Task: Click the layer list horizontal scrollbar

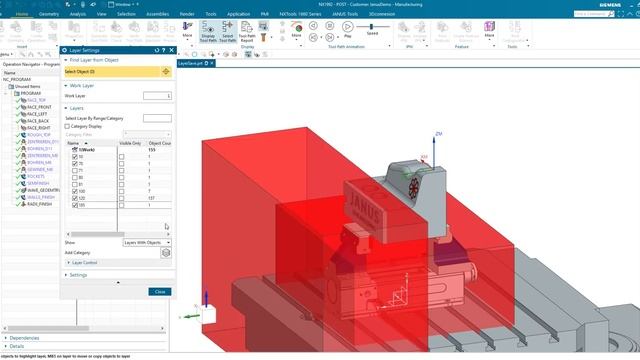Action: [98, 234]
